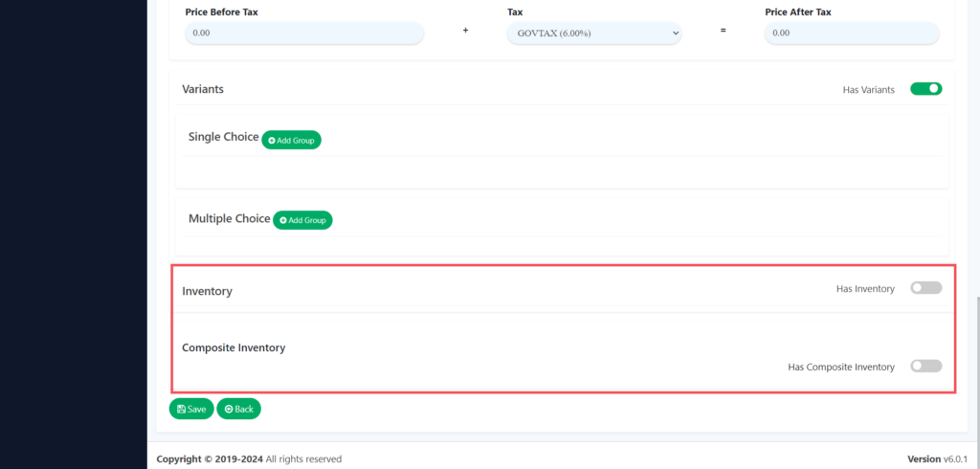This screenshot has height=469, width=980.
Task: Click the Has Inventory label text
Action: (x=865, y=288)
